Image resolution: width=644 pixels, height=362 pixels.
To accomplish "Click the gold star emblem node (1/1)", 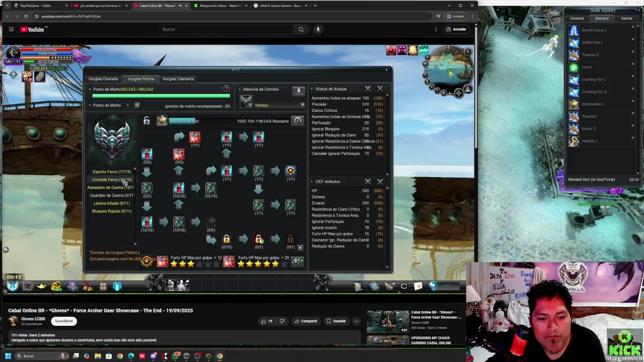I will 290,171.
